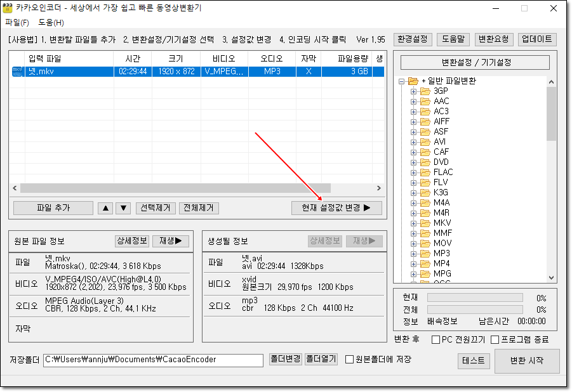Screen dimensions: 572x392
Task: Click the AC3 folder icon
Action: [425, 111]
